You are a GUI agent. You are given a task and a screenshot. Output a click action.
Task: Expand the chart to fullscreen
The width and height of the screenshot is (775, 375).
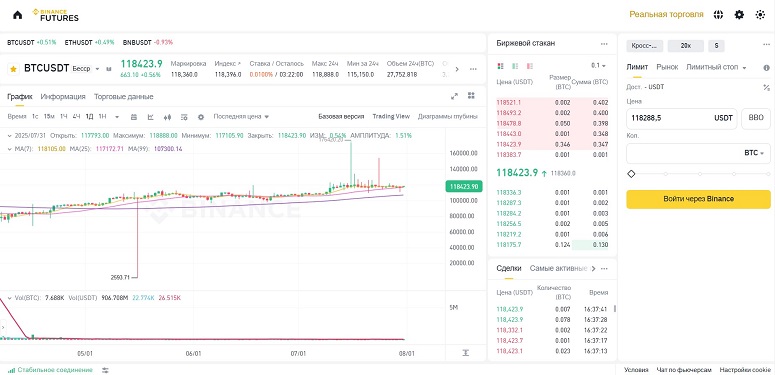click(455, 96)
